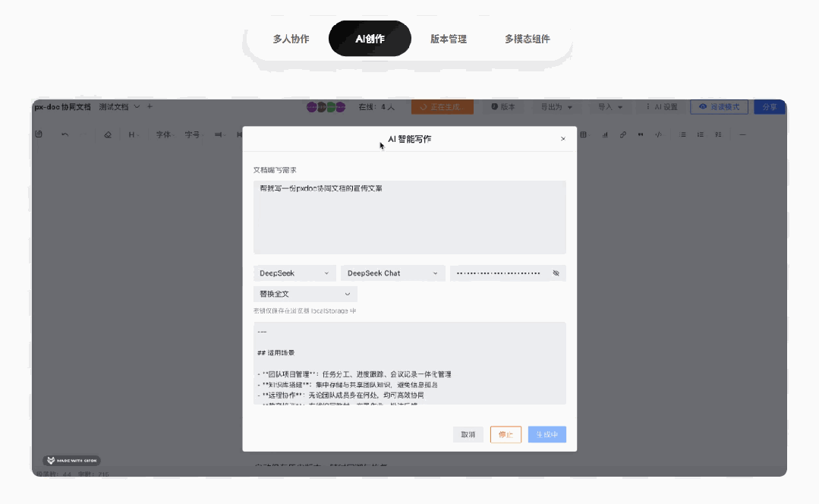
Task: Click the 团队项目管理 bullet line
Action: 354,374
